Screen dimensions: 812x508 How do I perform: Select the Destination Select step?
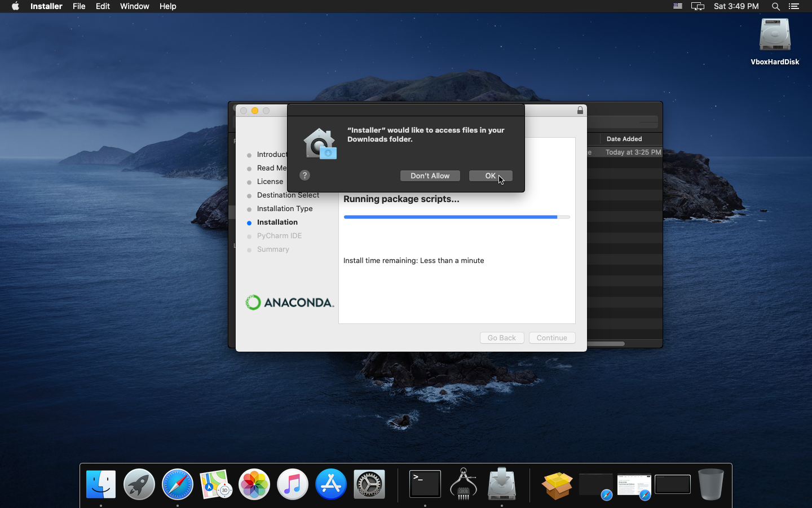288,195
